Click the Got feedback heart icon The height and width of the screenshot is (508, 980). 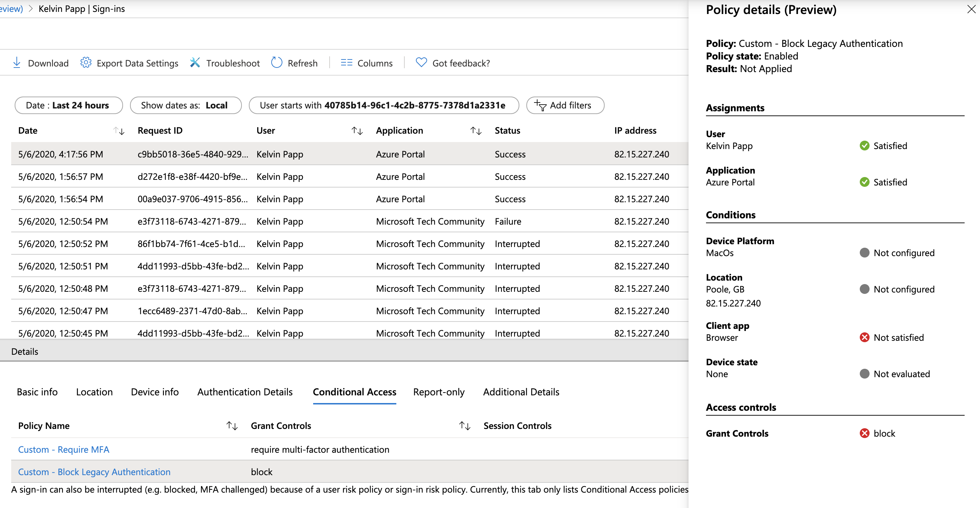point(422,63)
